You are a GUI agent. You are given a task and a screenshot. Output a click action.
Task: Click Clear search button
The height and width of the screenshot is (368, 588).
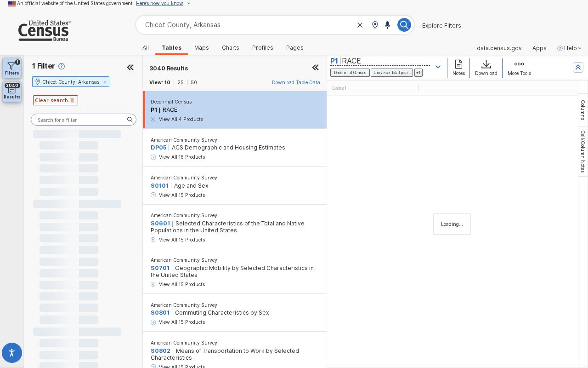point(56,100)
